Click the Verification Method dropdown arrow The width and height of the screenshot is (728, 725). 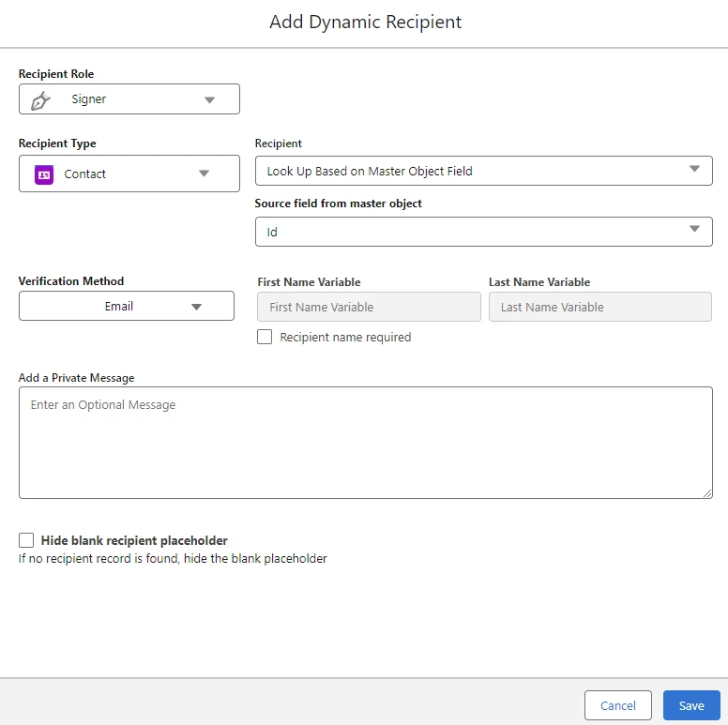(x=197, y=307)
